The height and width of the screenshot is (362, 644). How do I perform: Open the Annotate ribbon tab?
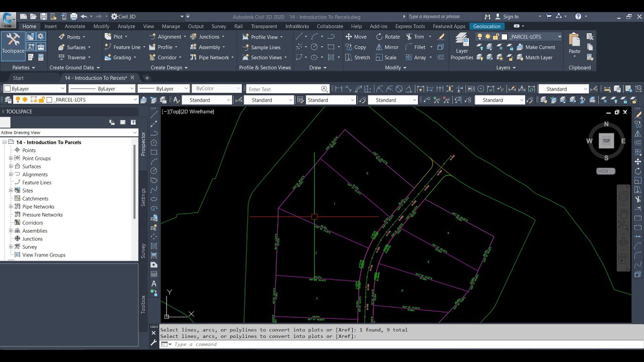tap(75, 26)
